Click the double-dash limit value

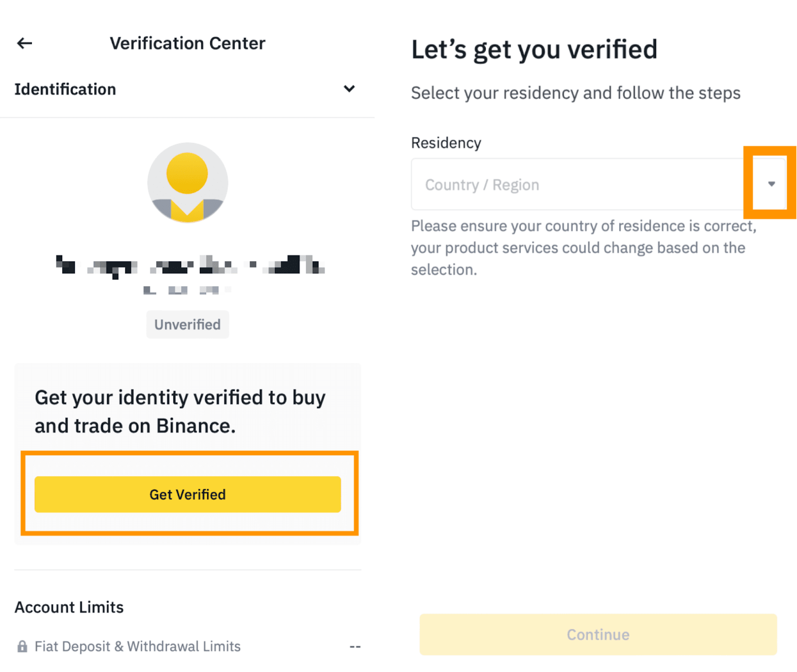click(355, 647)
